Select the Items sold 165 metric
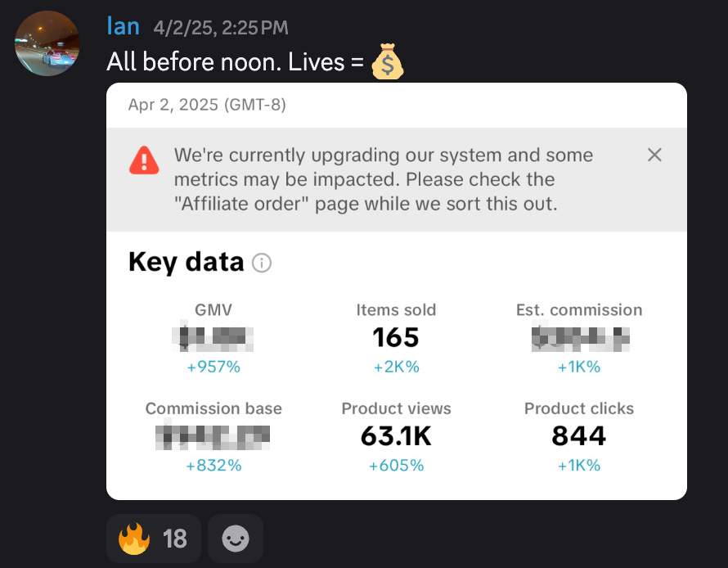Image resolution: width=728 pixels, height=568 pixels. 396,337
